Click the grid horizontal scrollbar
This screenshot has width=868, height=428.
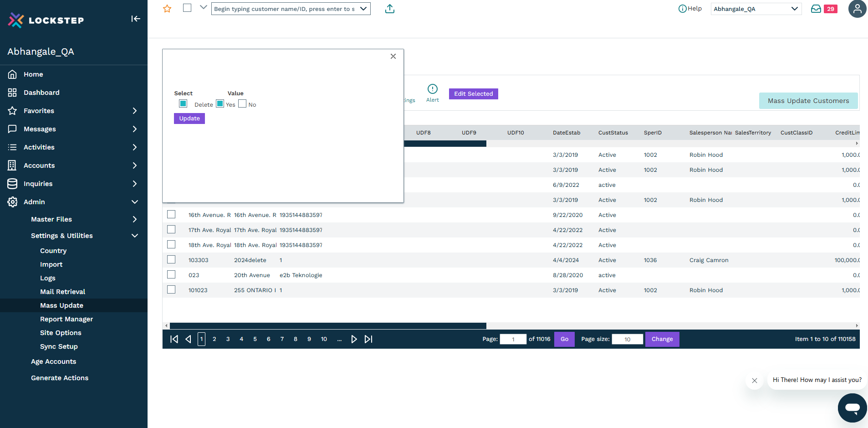pos(328,325)
